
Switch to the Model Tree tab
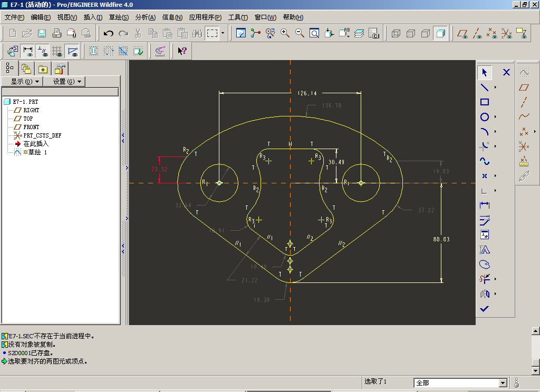click(x=9, y=68)
